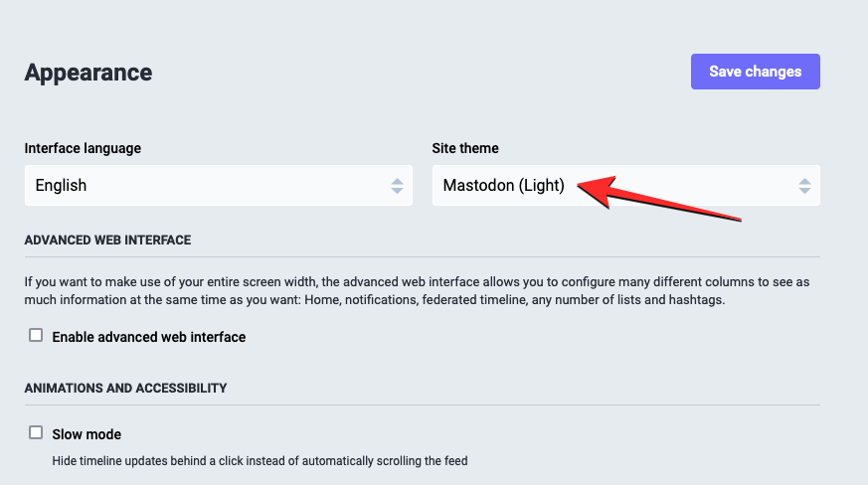Open the Interface language dropdown showing English
868x485 pixels.
point(218,186)
